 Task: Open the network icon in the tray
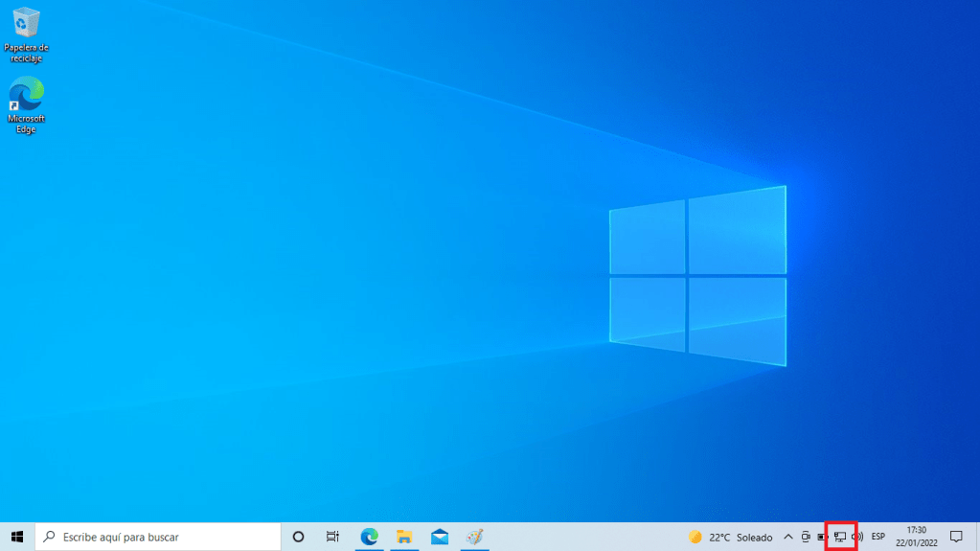(840, 537)
